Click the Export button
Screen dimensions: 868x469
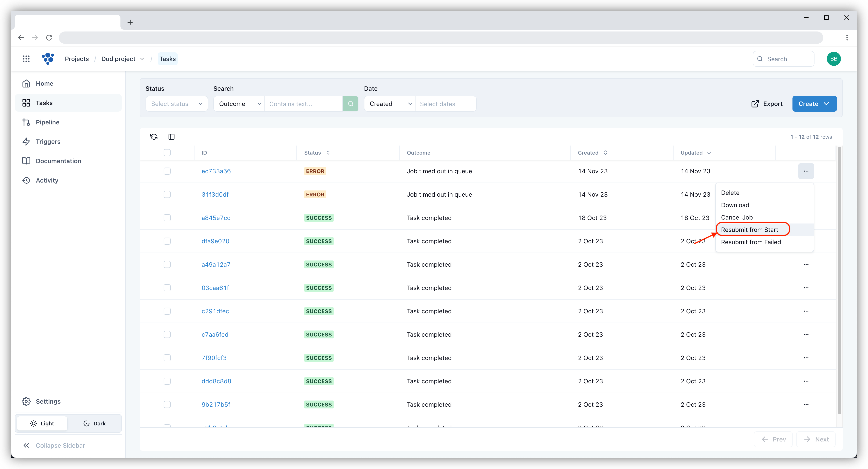click(x=767, y=104)
